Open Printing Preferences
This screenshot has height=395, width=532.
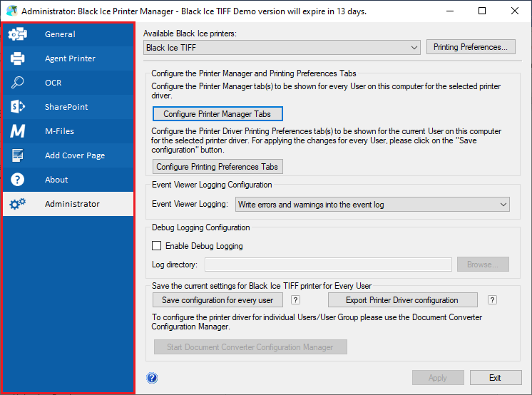coord(471,47)
